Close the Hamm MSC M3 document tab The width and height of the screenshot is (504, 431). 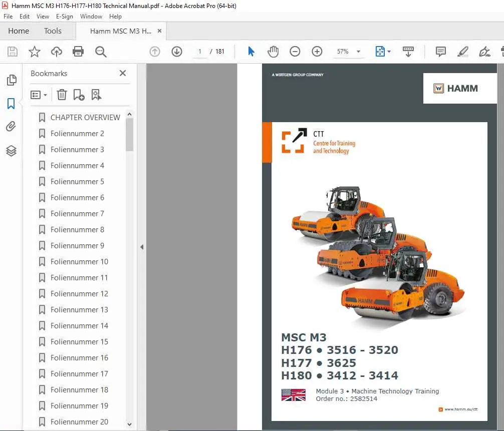[159, 31]
